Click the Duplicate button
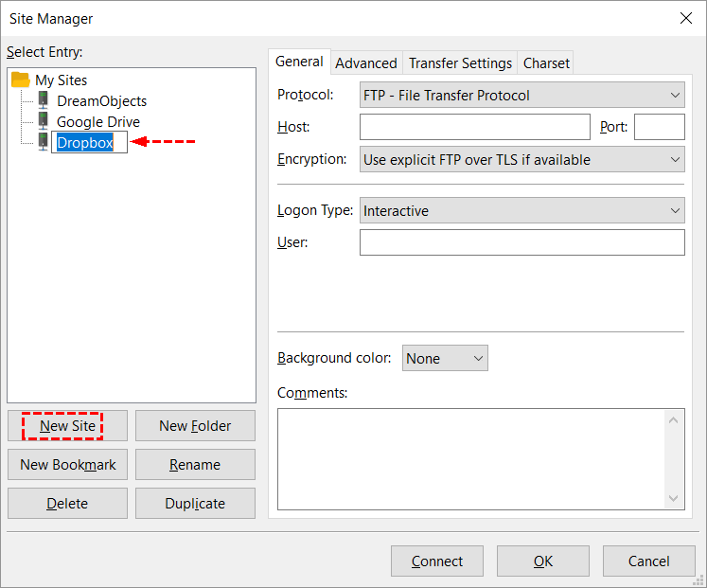This screenshot has height=588, width=707. coord(195,503)
